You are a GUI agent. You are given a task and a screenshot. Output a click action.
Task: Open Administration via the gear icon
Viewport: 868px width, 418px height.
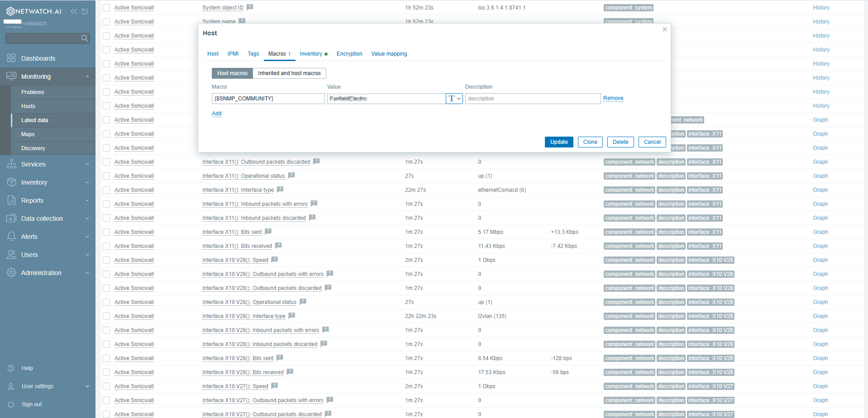(11, 273)
